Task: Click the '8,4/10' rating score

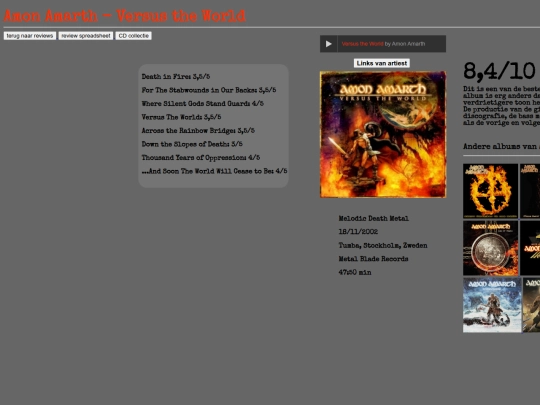Action: [x=499, y=71]
